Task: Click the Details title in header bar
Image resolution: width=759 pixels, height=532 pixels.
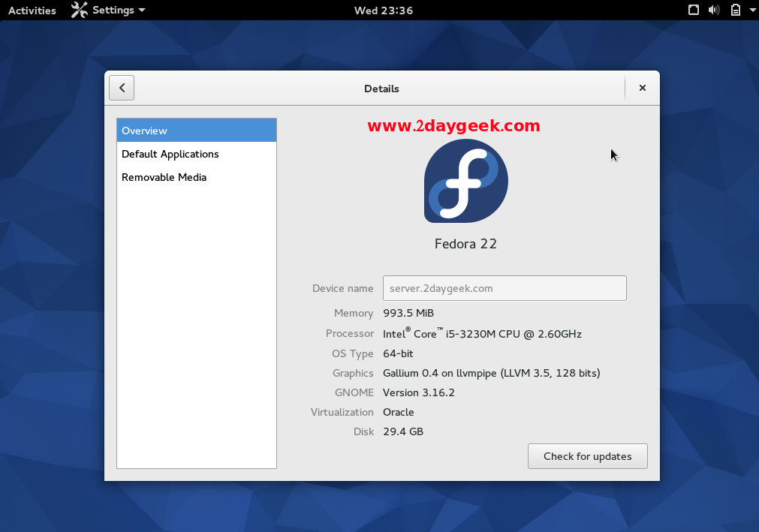Action: (381, 89)
